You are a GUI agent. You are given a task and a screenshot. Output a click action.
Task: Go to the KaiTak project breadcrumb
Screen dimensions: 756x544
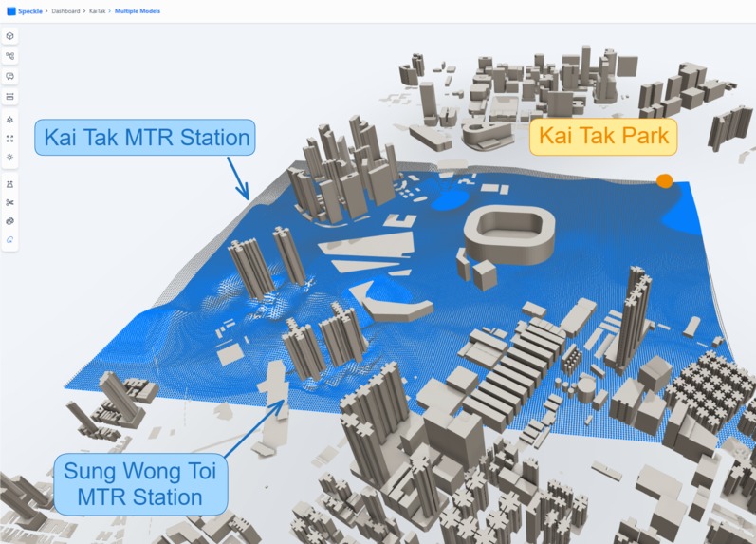point(97,11)
